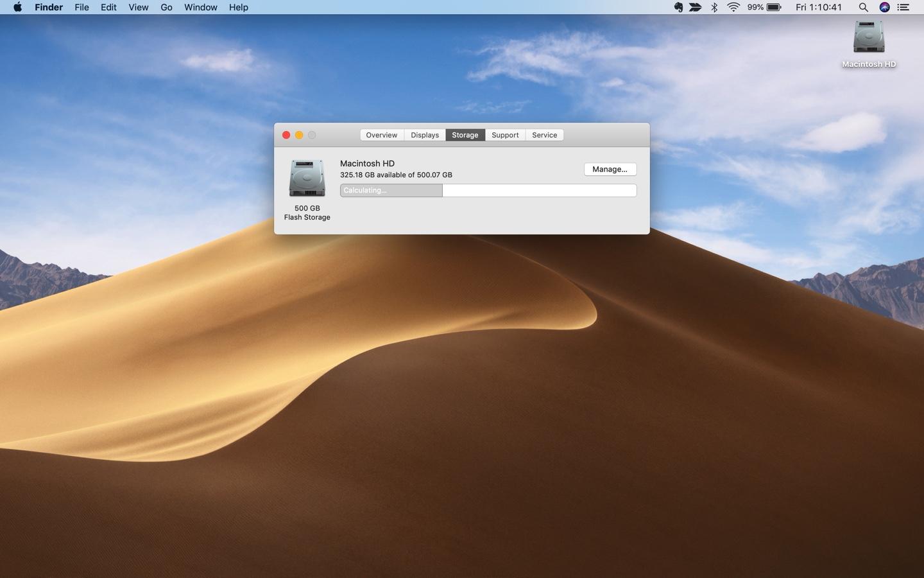Click the Bluetooth status icon

click(714, 7)
